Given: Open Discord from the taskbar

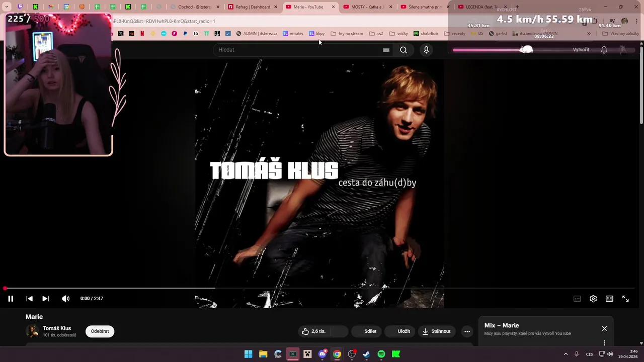Looking at the screenshot, I should 323,354.
